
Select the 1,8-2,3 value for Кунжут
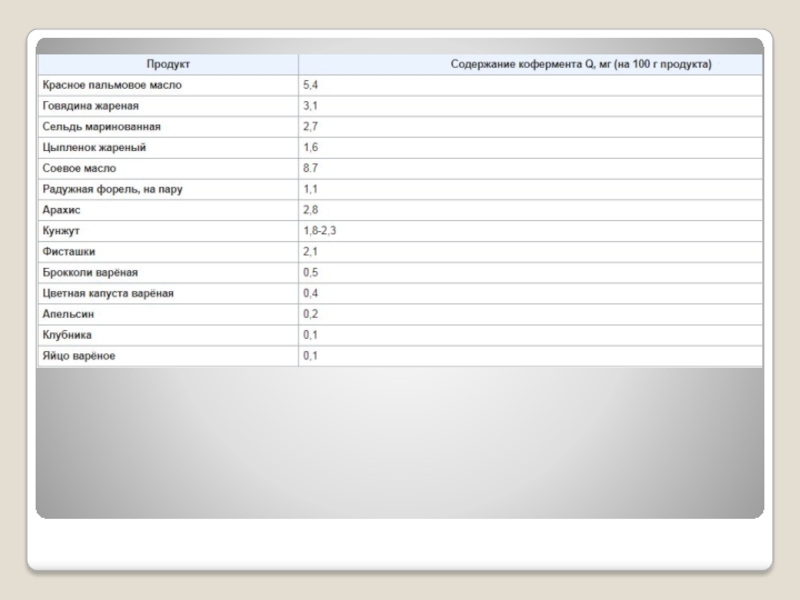[x=320, y=231]
